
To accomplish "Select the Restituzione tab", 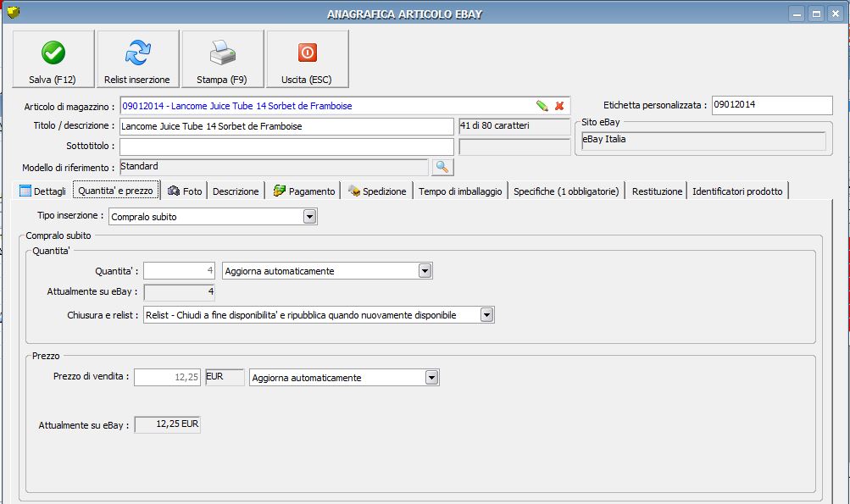I will click(x=657, y=191).
